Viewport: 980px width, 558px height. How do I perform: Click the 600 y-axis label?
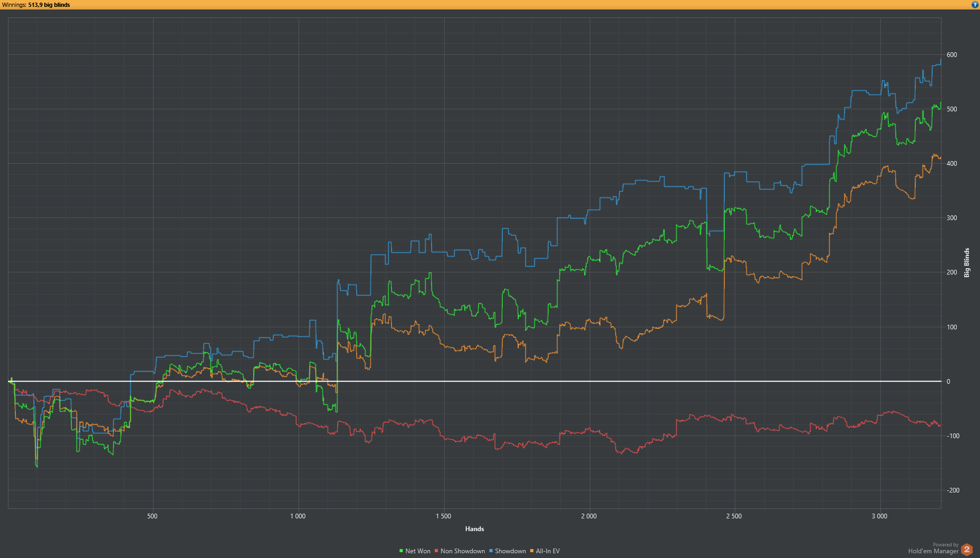click(x=952, y=55)
